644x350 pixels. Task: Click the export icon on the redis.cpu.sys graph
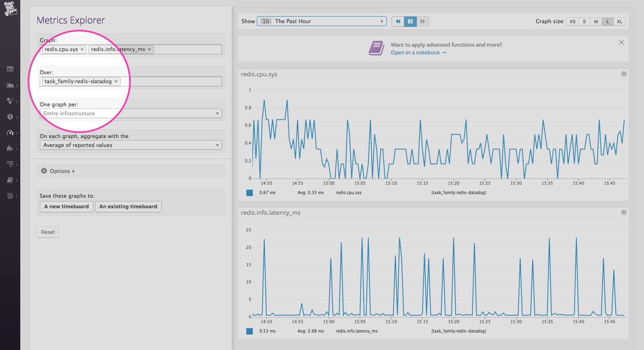(x=624, y=74)
